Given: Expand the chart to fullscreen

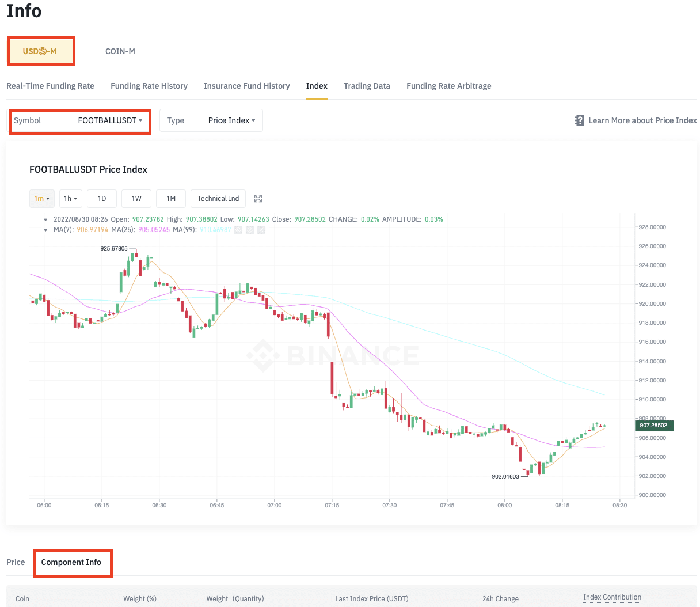Looking at the screenshot, I should click(x=258, y=199).
